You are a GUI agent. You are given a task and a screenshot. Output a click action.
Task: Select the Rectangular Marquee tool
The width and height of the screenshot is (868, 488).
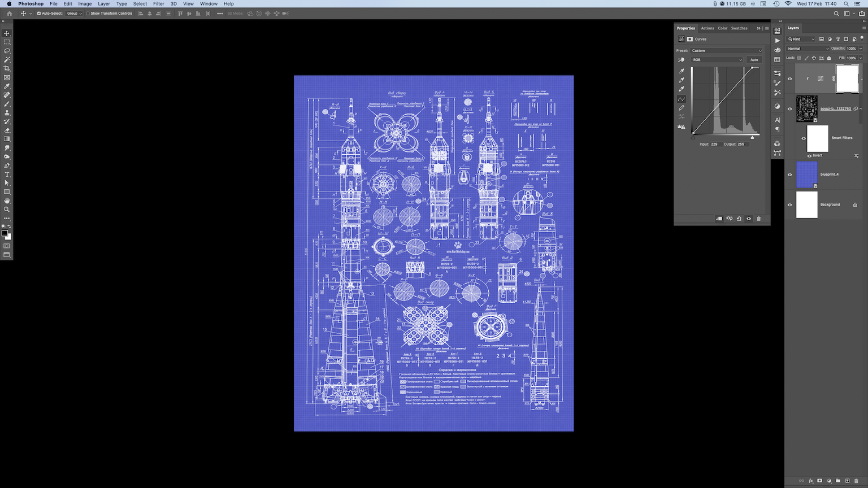pos(7,42)
